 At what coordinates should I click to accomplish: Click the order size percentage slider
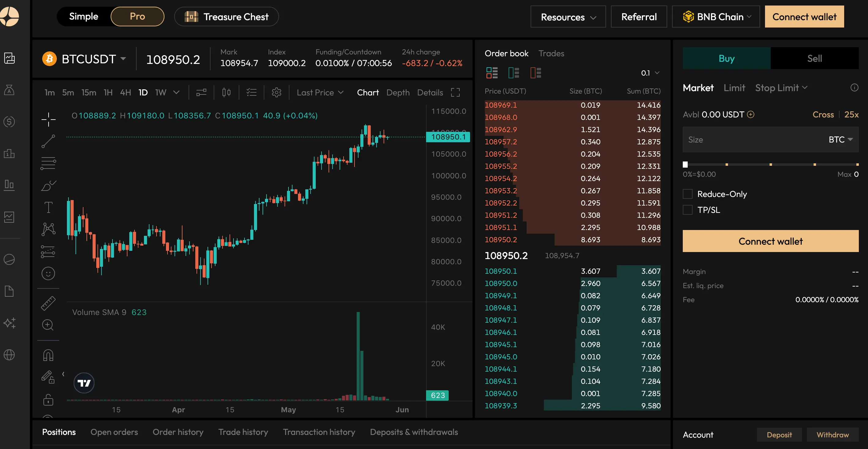(770, 165)
